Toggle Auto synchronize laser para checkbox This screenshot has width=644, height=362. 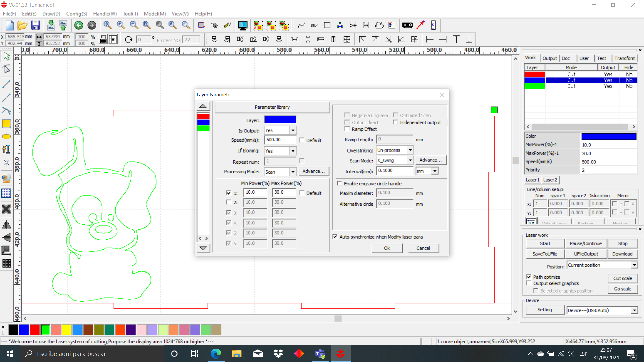(x=335, y=237)
